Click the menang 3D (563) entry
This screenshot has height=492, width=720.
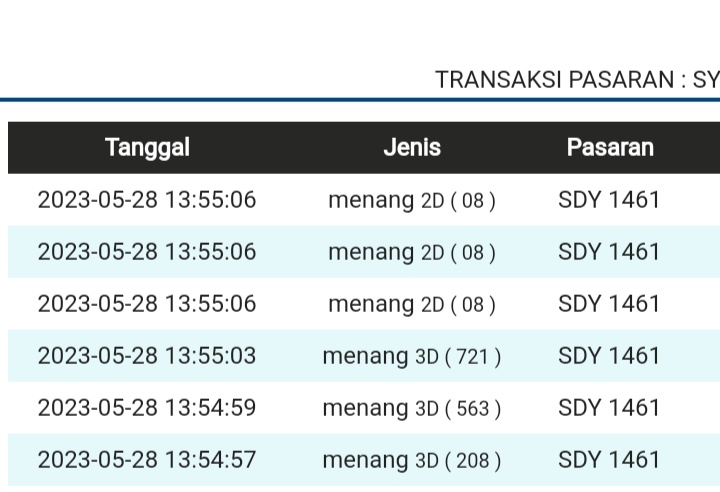[x=412, y=408]
